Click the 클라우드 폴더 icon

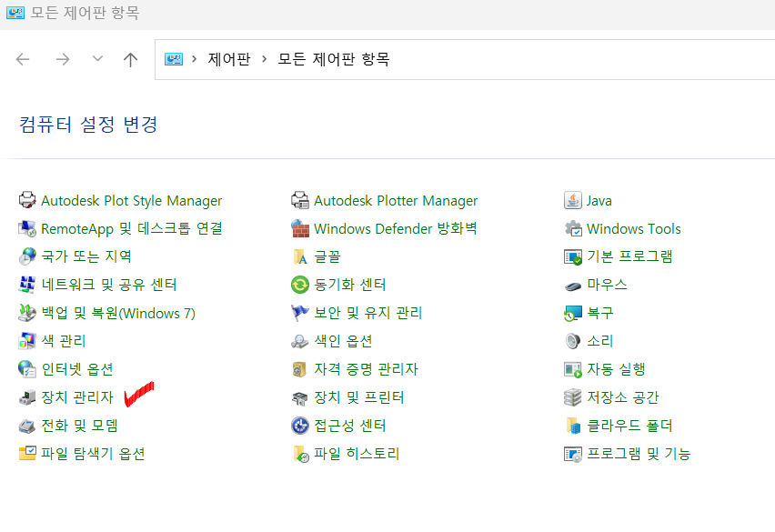(573, 426)
